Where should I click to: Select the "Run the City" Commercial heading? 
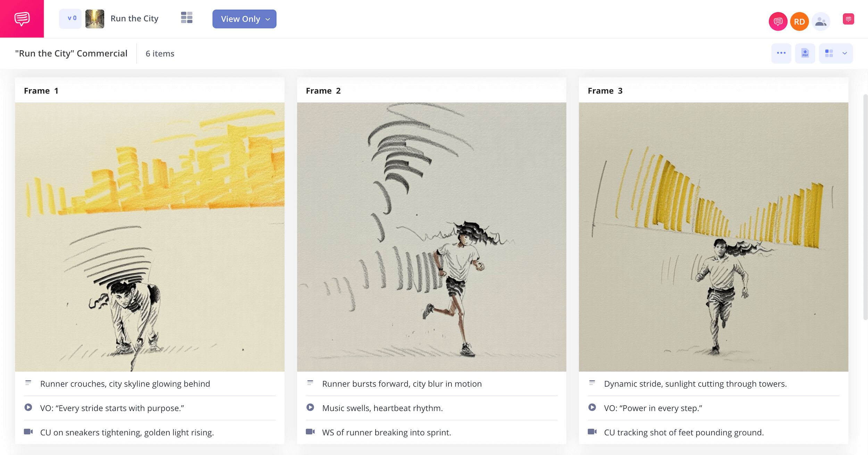[x=71, y=53]
